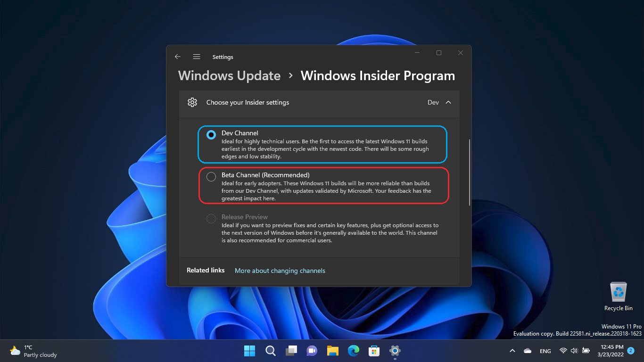Open network Wi-Fi tray icon
The height and width of the screenshot is (362, 644).
coord(563,351)
